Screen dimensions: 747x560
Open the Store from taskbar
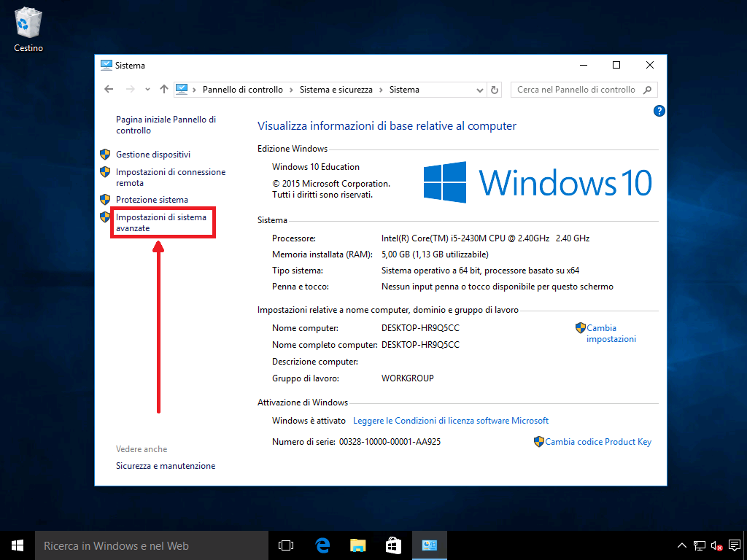[393, 545]
